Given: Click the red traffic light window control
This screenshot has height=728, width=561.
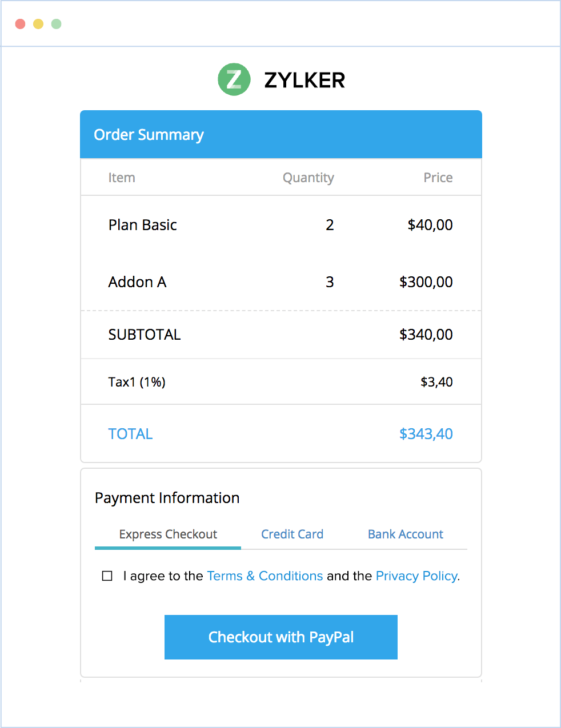Looking at the screenshot, I should pyautogui.click(x=20, y=24).
